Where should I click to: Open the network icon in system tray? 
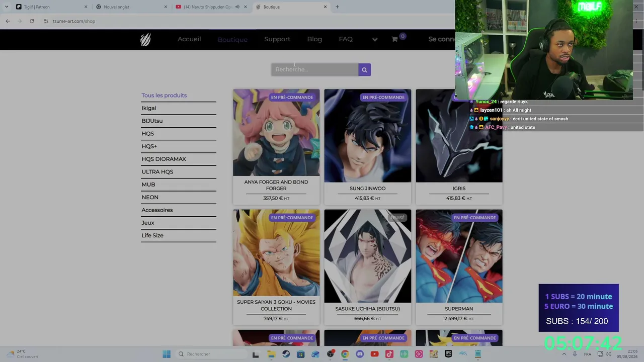[x=600, y=354]
